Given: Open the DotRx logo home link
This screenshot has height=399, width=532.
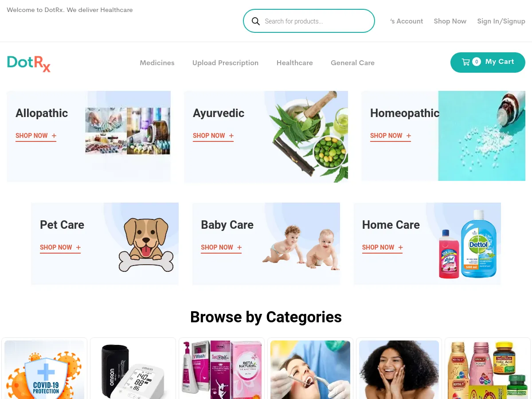Looking at the screenshot, I should [29, 63].
